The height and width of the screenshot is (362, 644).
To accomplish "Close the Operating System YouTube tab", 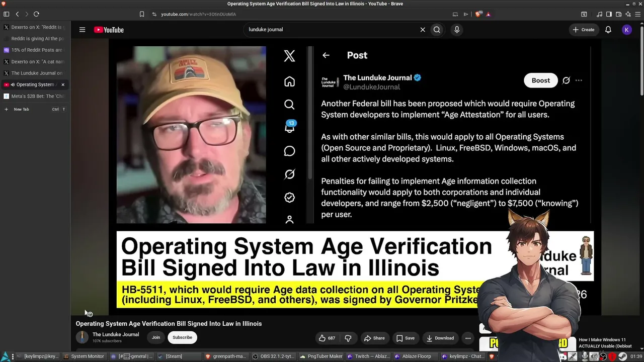I will point(63,84).
